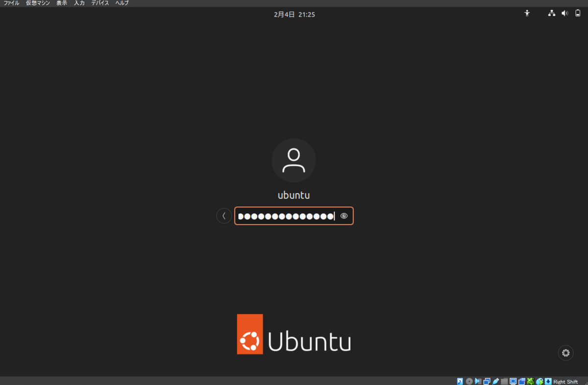The height and width of the screenshot is (385, 588).
Task: Click the battery power icon in the top bar
Action: pyautogui.click(x=578, y=13)
